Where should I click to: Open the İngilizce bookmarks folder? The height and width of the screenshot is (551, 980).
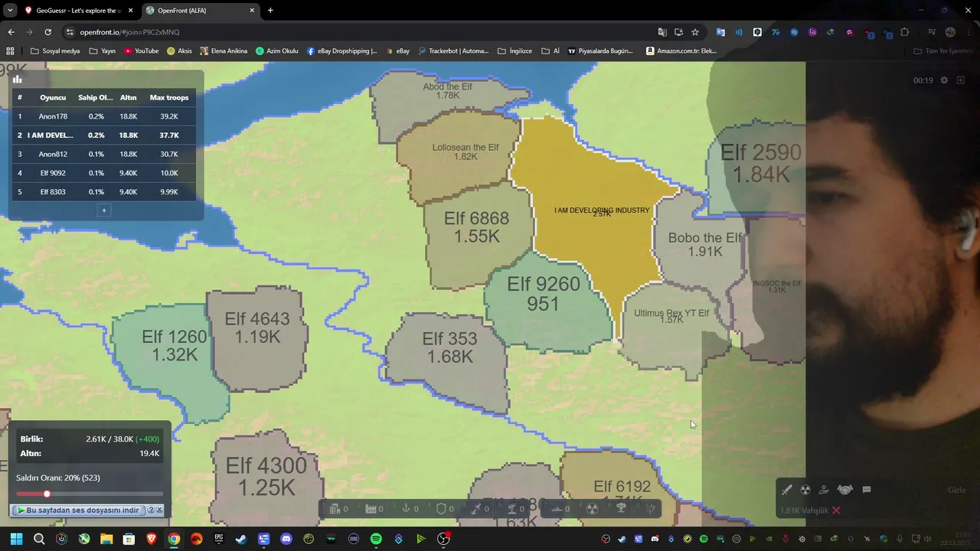tap(514, 51)
